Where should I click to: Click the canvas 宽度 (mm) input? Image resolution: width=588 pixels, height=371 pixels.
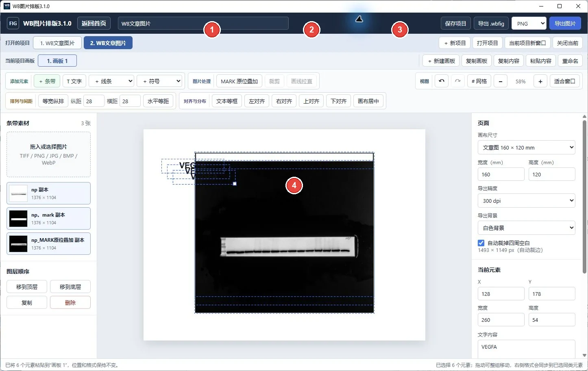click(x=501, y=174)
